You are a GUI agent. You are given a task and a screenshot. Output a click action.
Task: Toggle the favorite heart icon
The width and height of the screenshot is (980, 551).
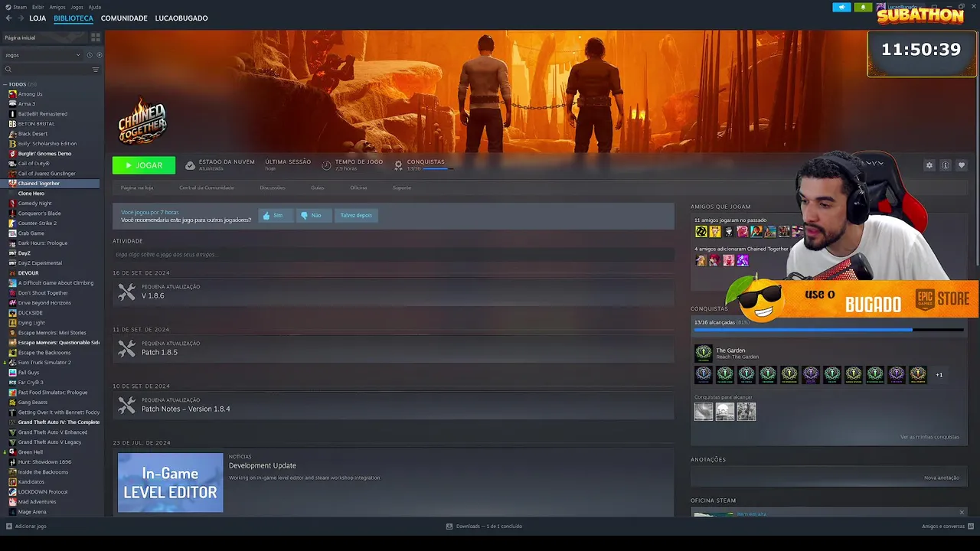(x=962, y=165)
